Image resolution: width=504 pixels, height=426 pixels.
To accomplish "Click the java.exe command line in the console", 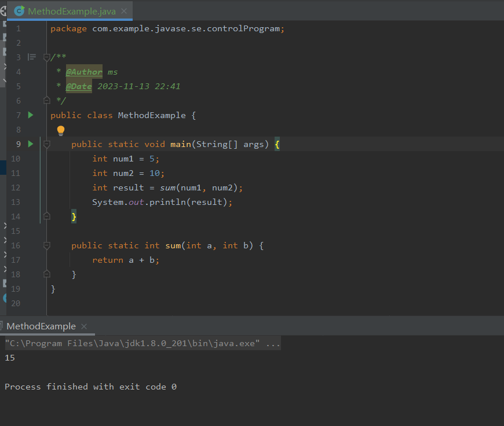I will pos(143,343).
